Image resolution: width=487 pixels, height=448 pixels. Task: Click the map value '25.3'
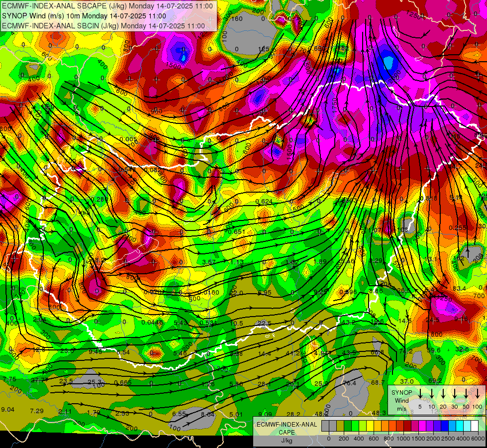[95, 382]
